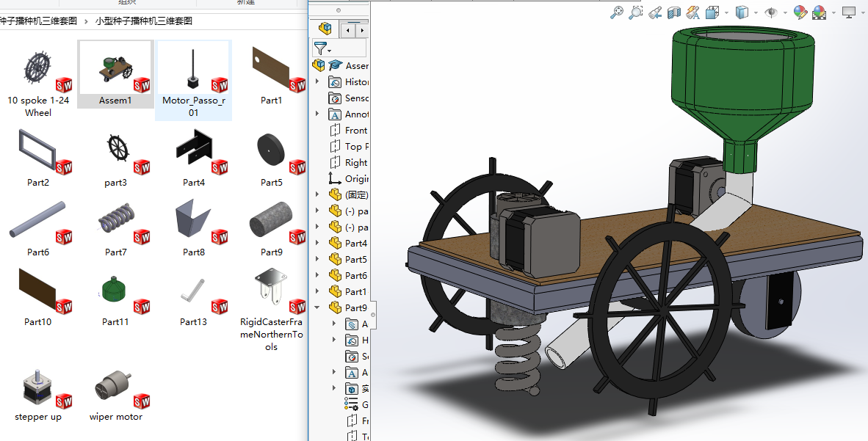Open the Hide/Show Items dropdown arrow
Viewport: 868px width, 441px height.
[x=784, y=12]
